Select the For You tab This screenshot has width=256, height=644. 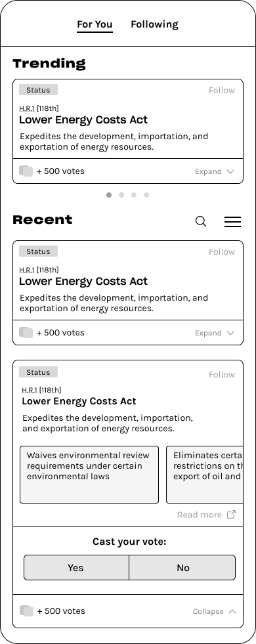95,25
